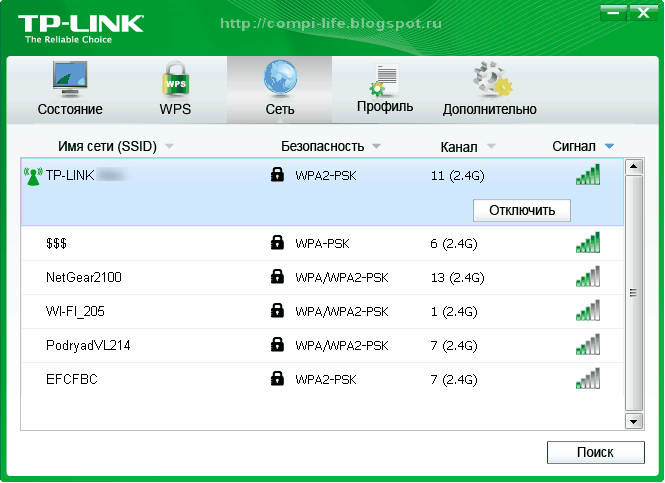Image resolution: width=665 pixels, height=483 pixels.
Task: Select the $$$ network name
Action: pyautogui.click(x=56, y=243)
